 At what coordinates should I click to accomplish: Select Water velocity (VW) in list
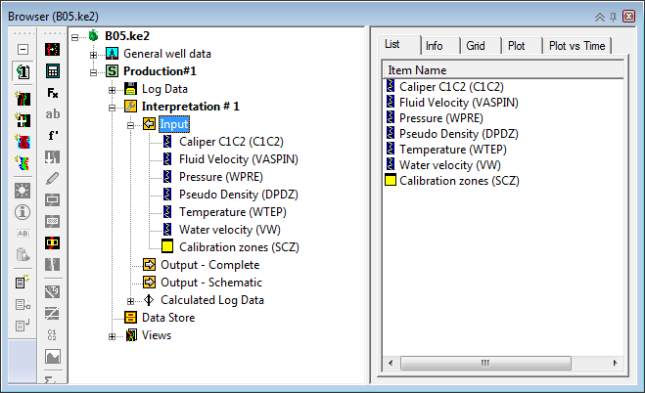[x=450, y=165]
